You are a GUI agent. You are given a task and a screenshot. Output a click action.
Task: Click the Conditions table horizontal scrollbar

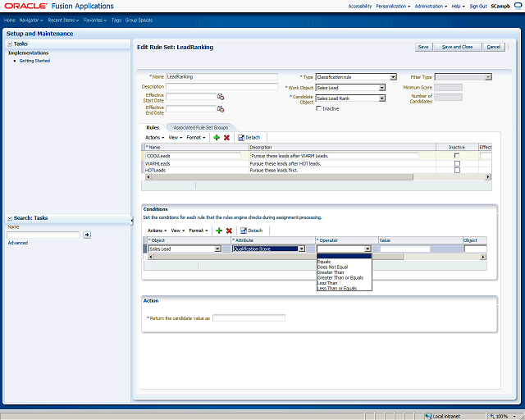pos(278,257)
